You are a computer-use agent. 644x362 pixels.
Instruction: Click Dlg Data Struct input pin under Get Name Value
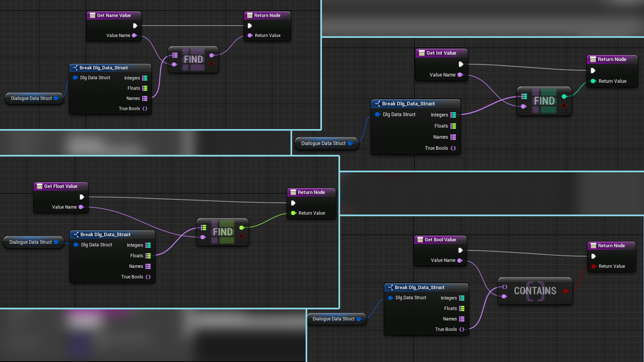75,78
